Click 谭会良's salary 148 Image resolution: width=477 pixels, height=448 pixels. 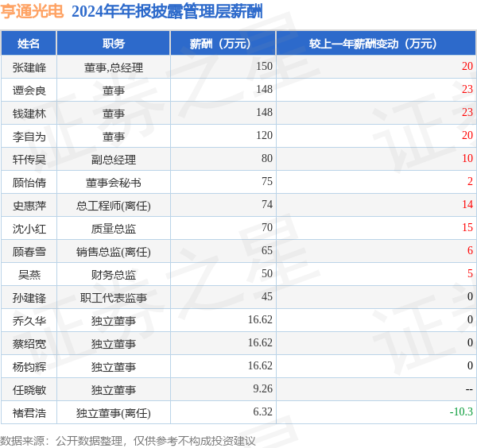[264, 89]
